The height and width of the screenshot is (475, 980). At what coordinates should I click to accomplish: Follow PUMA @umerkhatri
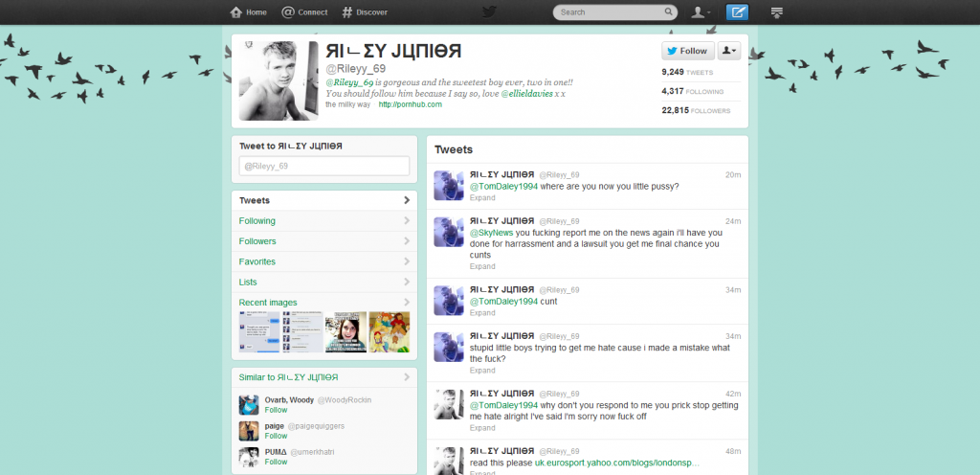(276, 462)
